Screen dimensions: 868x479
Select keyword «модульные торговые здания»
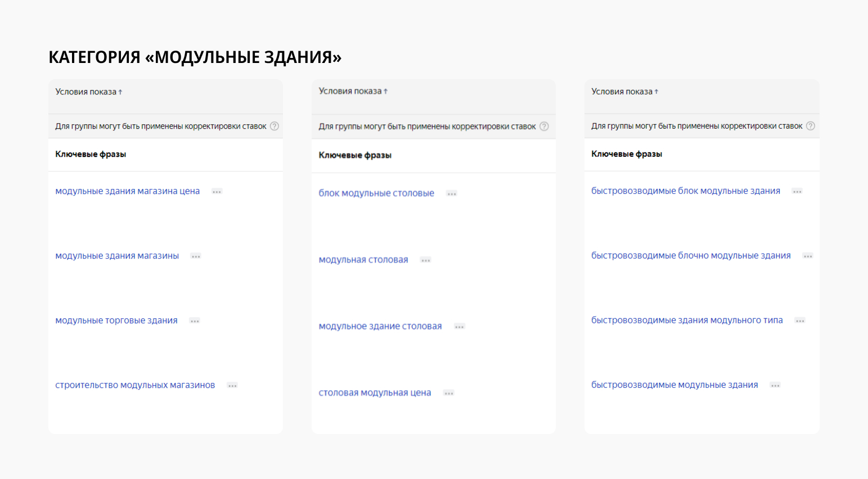tap(116, 320)
